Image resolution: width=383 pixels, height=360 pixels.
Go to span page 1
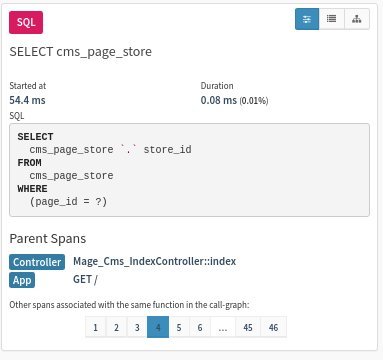95,327
